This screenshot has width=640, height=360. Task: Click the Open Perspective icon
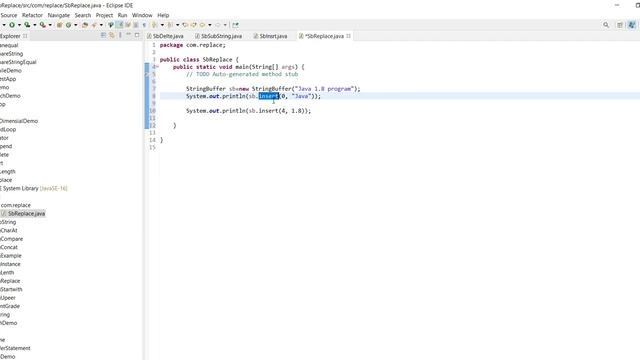pos(620,25)
